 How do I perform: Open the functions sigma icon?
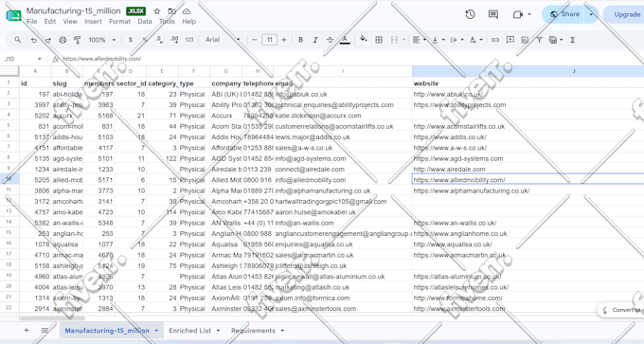click(x=573, y=40)
